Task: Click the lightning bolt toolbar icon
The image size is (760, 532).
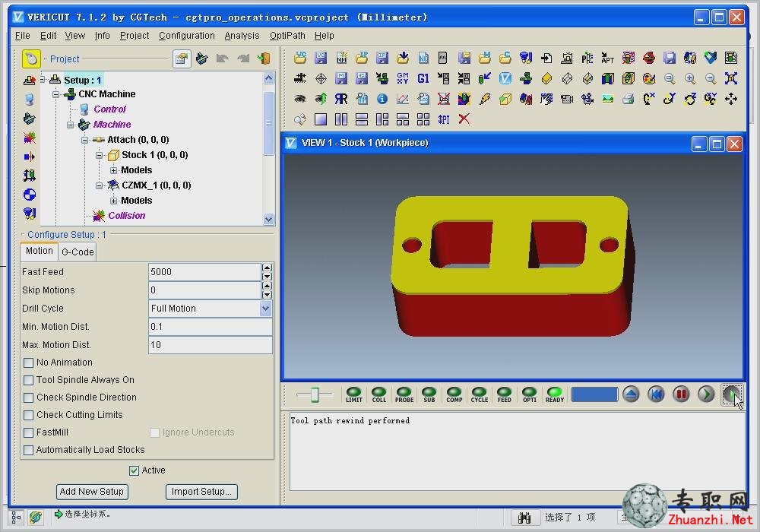Action: coord(485,99)
